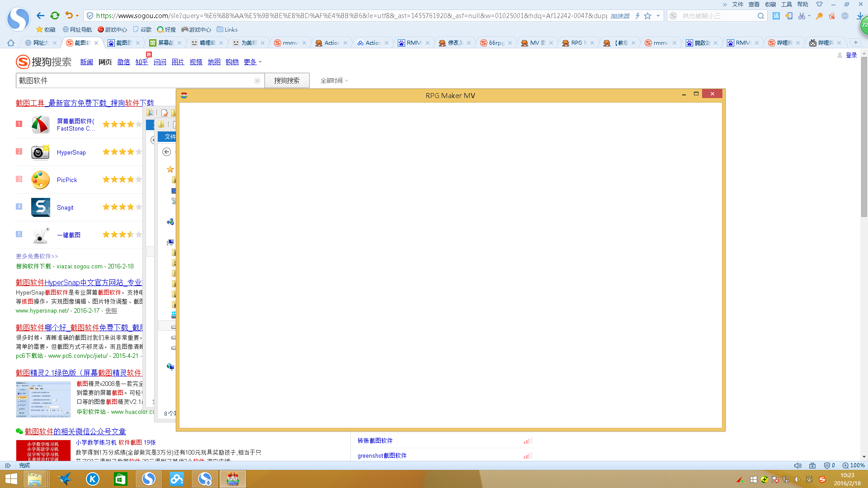Open the PicPick software link
The height and width of the screenshot is (488, 868).
click(67, 180)
